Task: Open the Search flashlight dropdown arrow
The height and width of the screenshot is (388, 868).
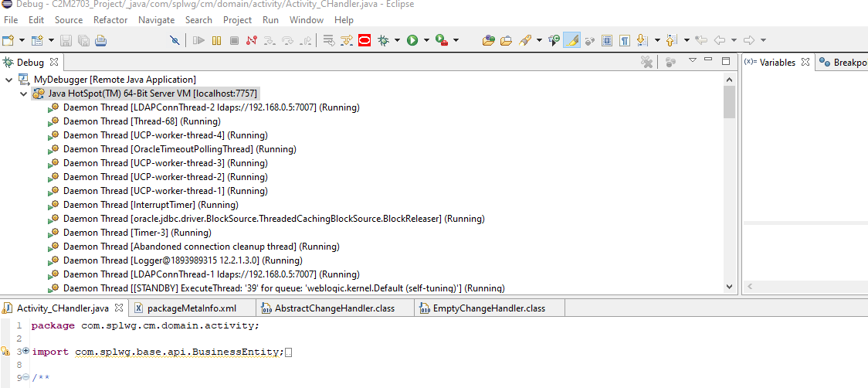Action: coord(538,40)
